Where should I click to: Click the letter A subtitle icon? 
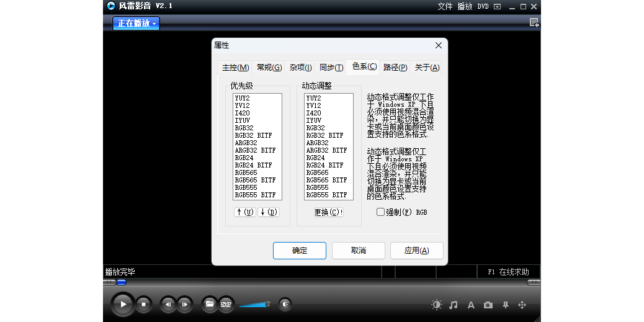(471, 305)
